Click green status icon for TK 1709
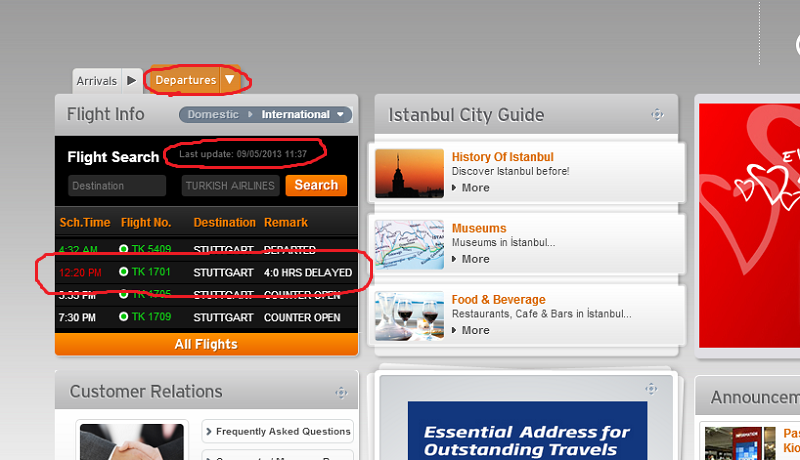This screenshot has width=800, height=460. 124,318
